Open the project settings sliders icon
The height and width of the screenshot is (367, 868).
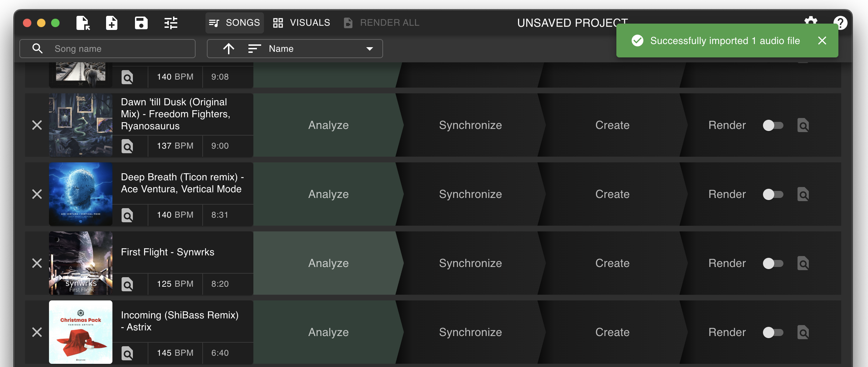171,23
